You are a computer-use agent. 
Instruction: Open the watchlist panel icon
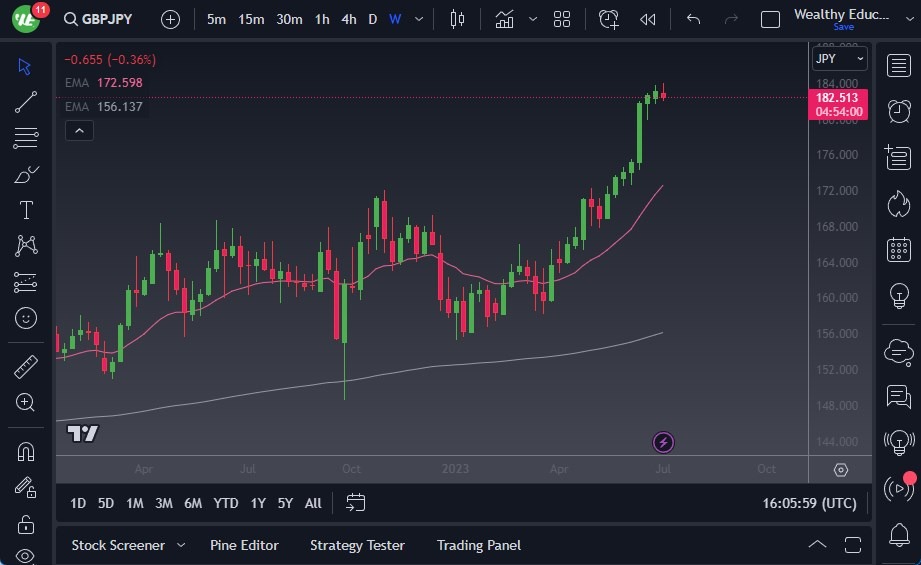click(898, 64)
